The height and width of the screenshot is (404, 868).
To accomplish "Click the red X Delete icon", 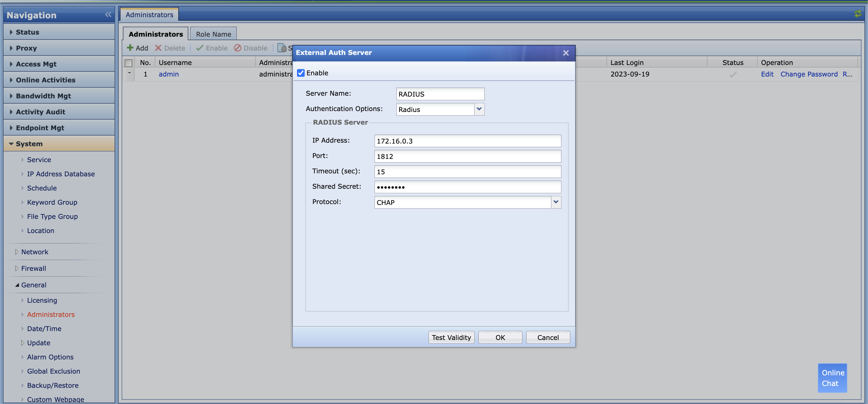I will 159,48.
